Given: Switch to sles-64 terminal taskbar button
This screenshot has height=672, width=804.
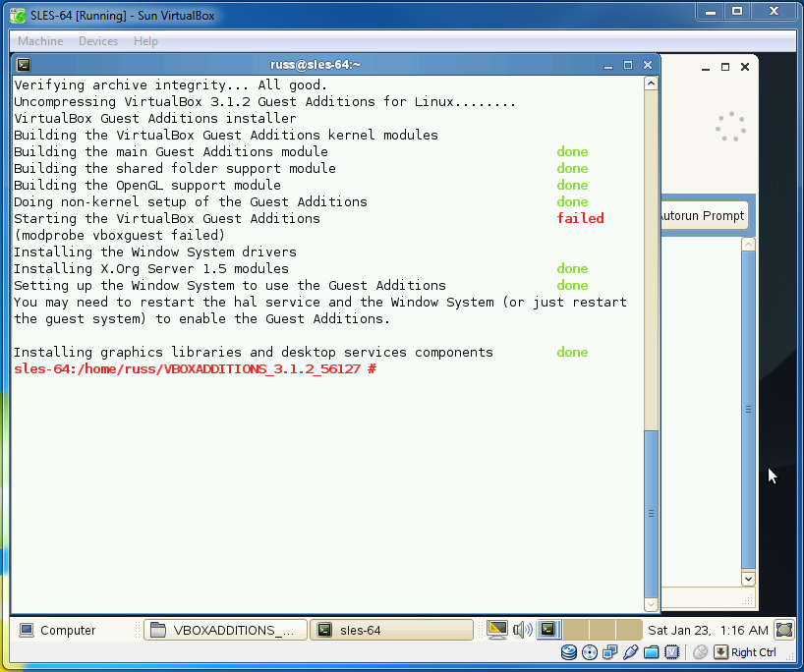Looking at the screenshot, I should [392, 630].
